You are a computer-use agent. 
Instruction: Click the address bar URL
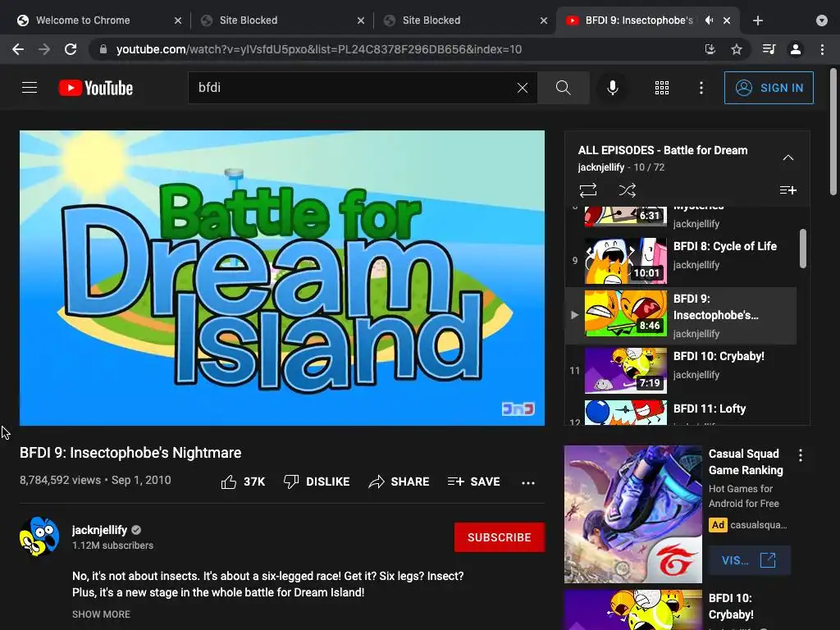pyautogui.click(x=319, y=49)
